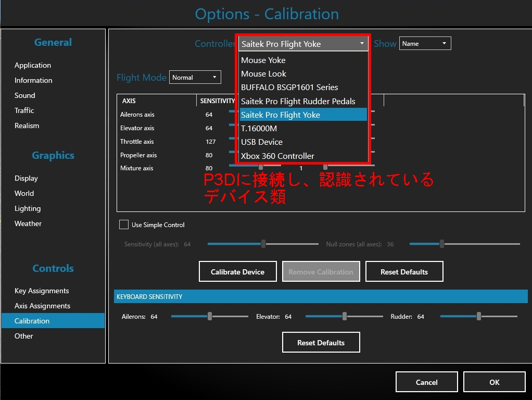Open Realism settings page
Image resolution: width=532 pixels, height=400 pixels.
[27, 126]
